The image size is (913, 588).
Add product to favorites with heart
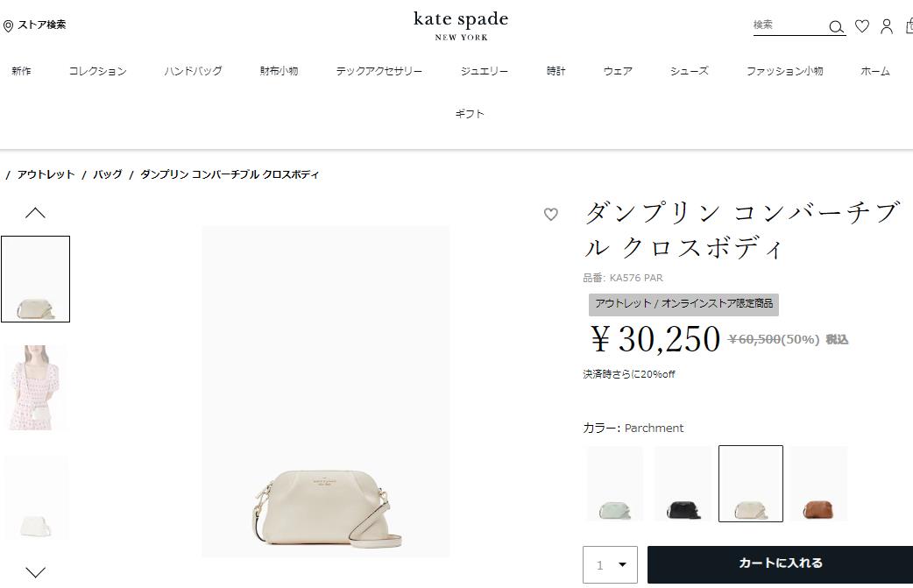[x=551, y=214]
